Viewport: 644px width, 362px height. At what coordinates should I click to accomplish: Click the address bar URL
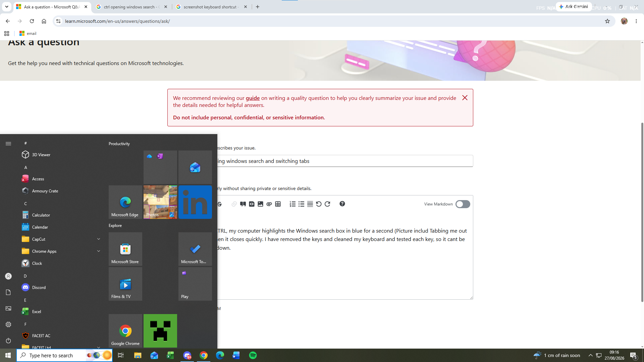[x=117, y=21]
